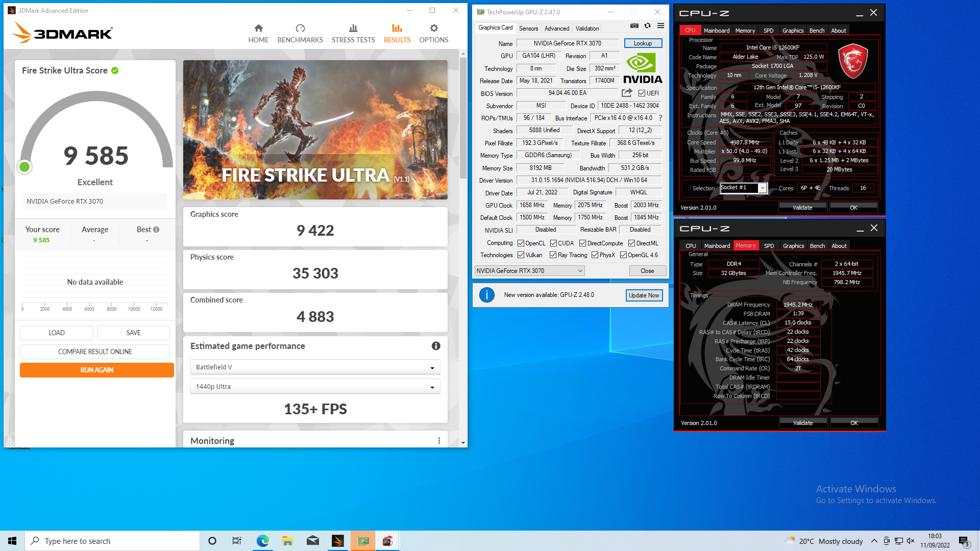Toggle the UEFI checkbox in GPU-Z
The image size is (980, 551).
[642, 93]
